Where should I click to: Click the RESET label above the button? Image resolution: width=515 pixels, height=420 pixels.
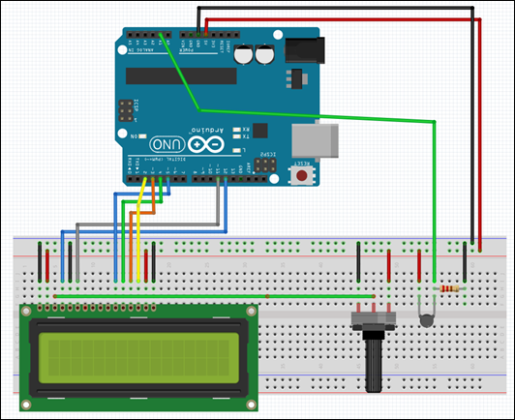[x=302, y=164]
